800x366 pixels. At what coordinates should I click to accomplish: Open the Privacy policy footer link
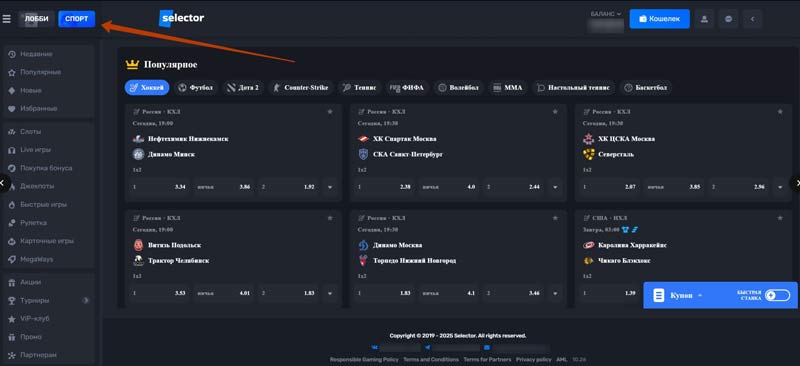[x=534, y=359]
